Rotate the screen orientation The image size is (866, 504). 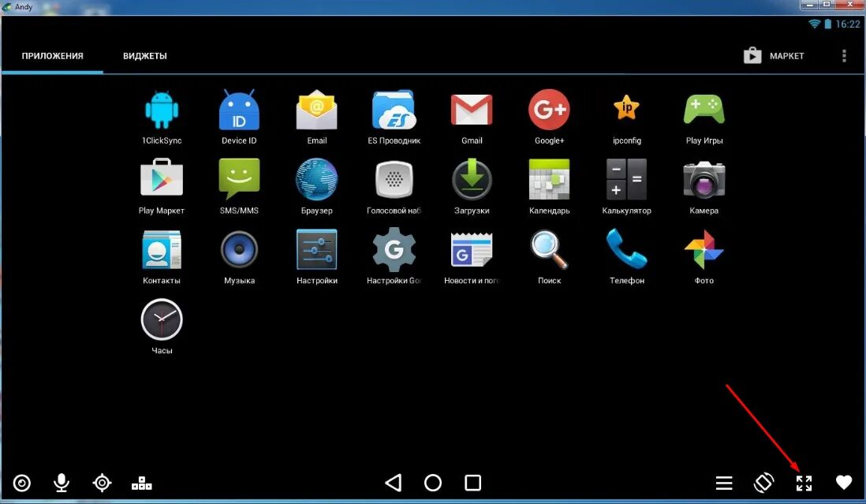coord(763,483)
